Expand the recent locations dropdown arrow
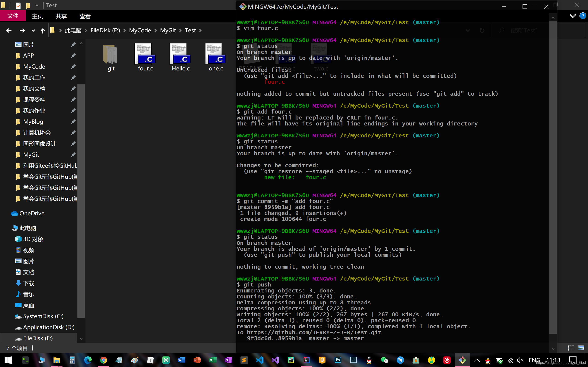The width and height of the screenshot is (588, 367). pyautogui.click(x=33, y=31)
